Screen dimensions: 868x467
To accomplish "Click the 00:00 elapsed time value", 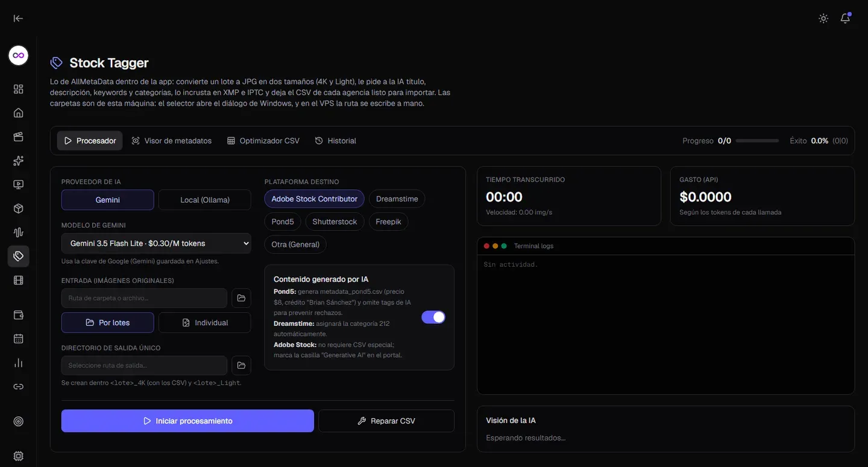I will tap(504, 197).
